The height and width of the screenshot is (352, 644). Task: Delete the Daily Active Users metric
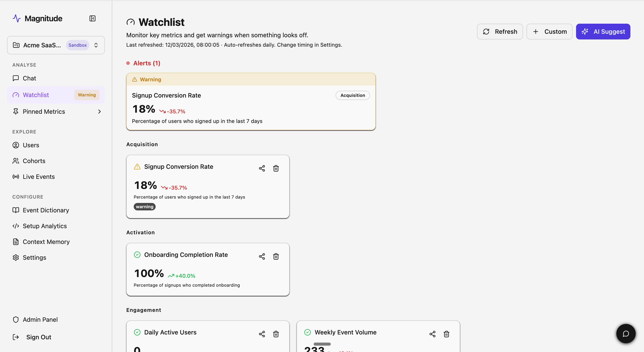[276, 334]
